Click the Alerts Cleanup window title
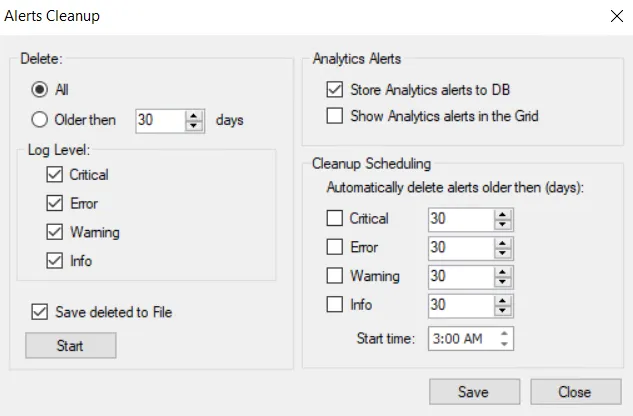Image resolution: width=633 pixels, height=416 pixels. tap(52, 16)
